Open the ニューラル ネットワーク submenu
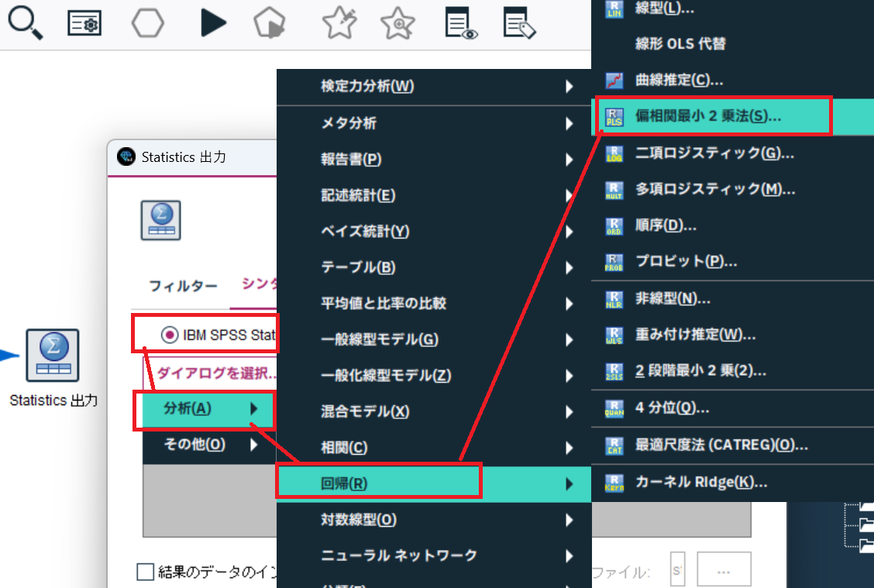The width and height of the screenshot is (874, 588). pos(434,555)
